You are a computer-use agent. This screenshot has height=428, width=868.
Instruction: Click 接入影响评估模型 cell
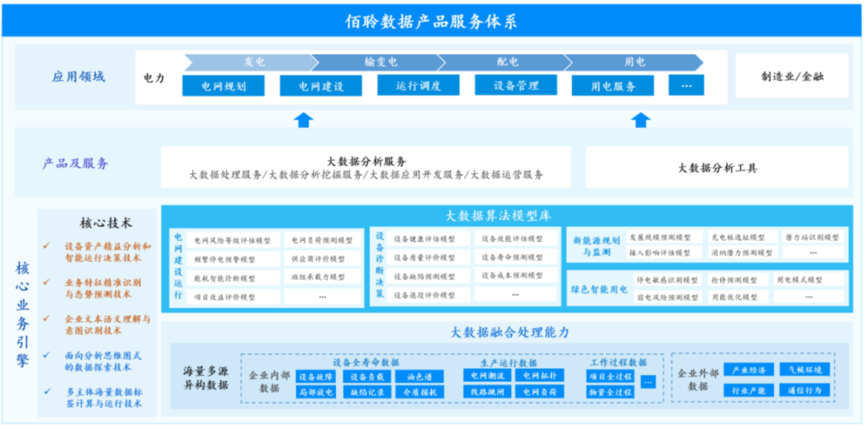(664, 253)
